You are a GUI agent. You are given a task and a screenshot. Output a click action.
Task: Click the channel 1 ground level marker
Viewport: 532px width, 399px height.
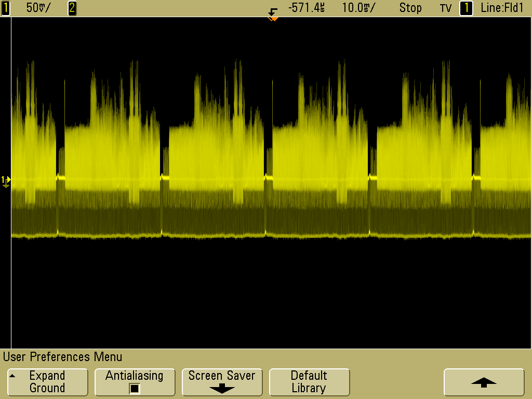pos(5,180)
